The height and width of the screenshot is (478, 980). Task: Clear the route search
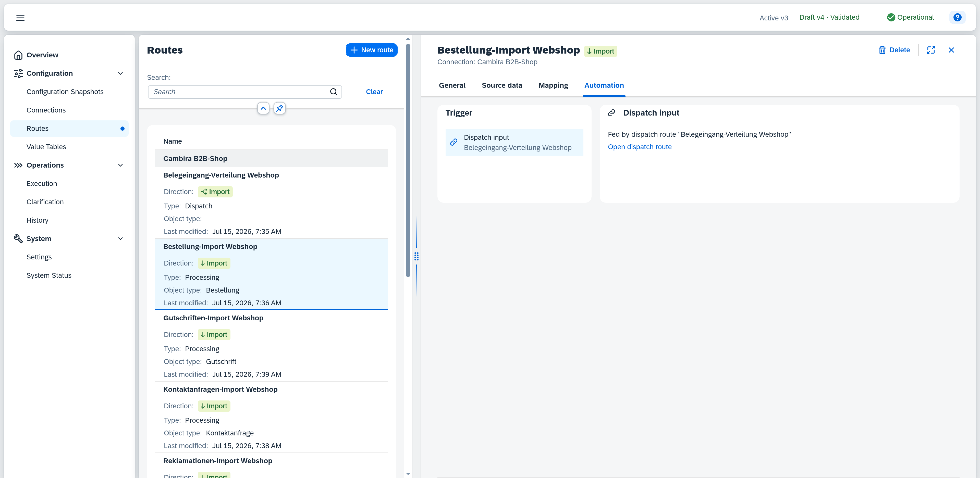tap(374, 92)
